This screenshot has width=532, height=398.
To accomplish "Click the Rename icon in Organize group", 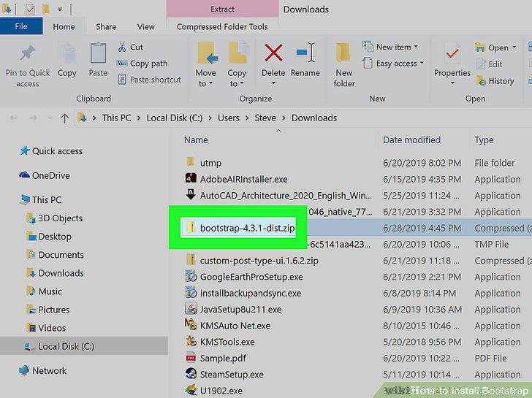I will coord(305,53).
